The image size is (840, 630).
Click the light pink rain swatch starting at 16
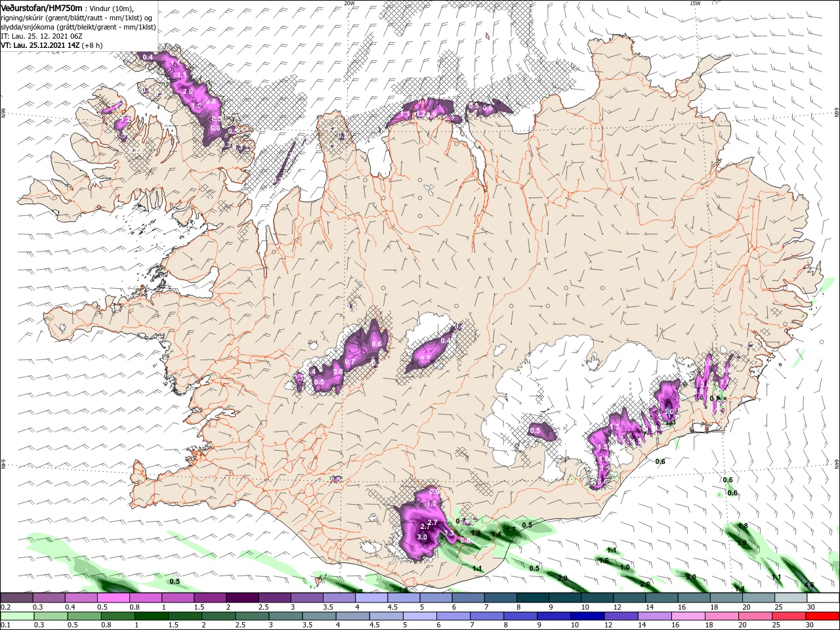coord(688,616)
